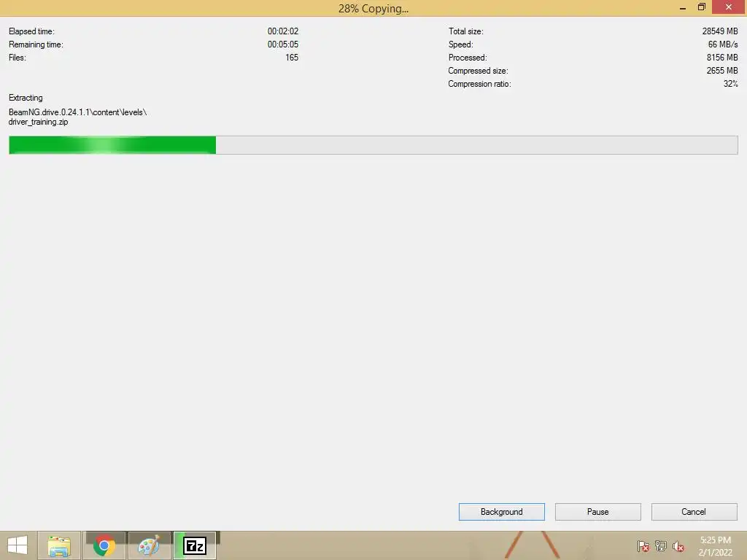Select the total size 28549 MB
747x560 pixels.
(720, 31)
